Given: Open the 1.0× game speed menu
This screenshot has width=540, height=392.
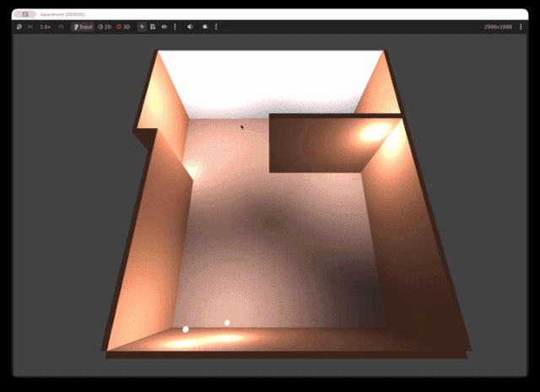Looking at the screenshot, I should coord(45,27).
